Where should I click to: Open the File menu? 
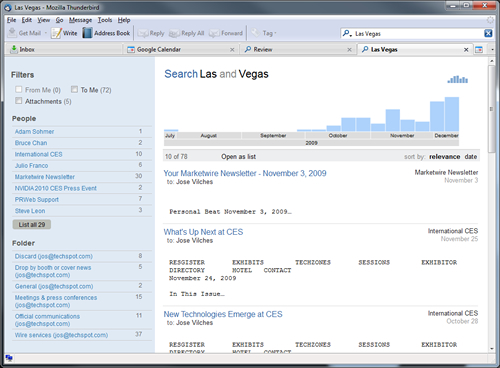coord(11,20)
